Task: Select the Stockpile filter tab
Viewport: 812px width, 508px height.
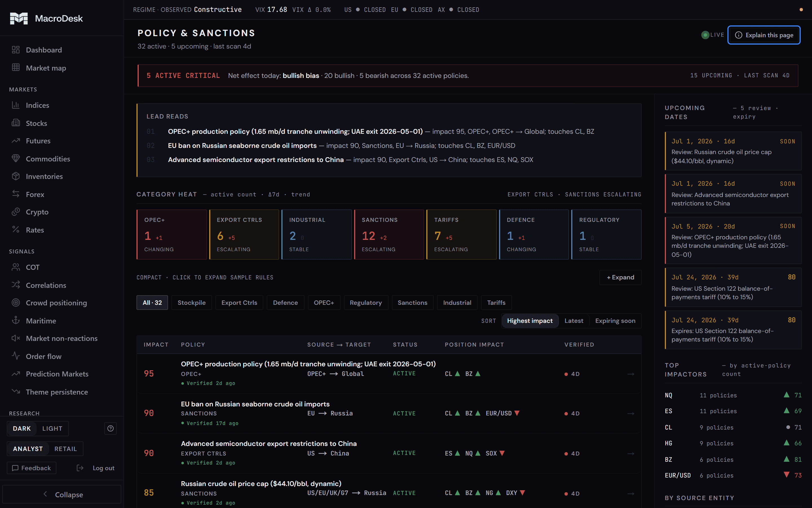Action: tap(192, 303)
